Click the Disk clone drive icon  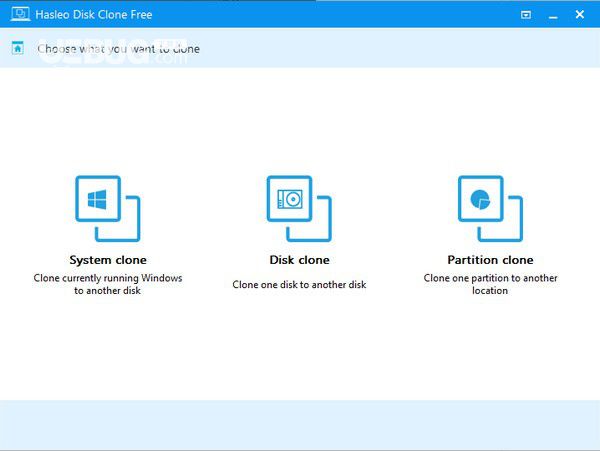299,208
